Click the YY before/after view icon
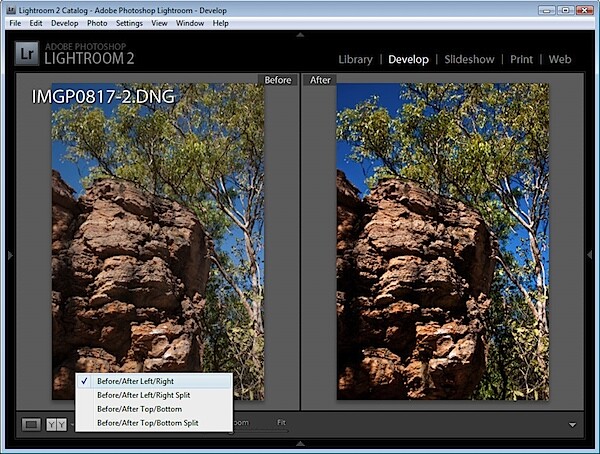Screen dimensions: 600x454 (x=57, y=424)
